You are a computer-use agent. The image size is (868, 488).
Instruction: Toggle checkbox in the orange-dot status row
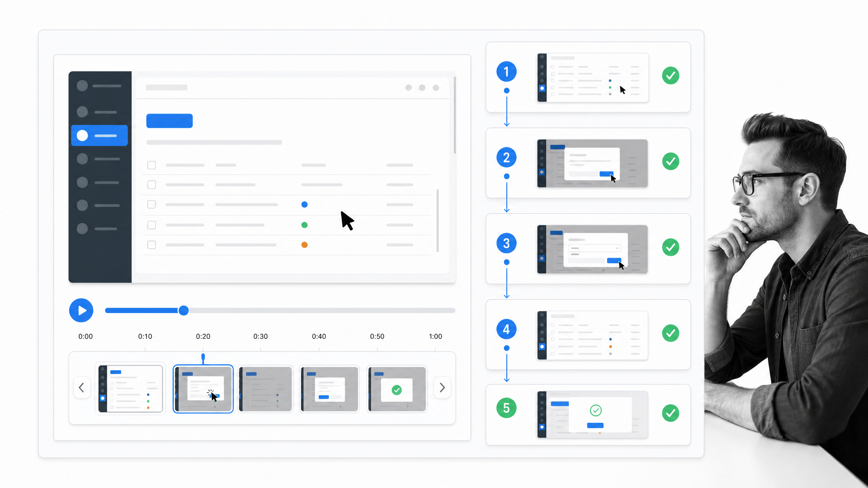(x=151, y=245)
